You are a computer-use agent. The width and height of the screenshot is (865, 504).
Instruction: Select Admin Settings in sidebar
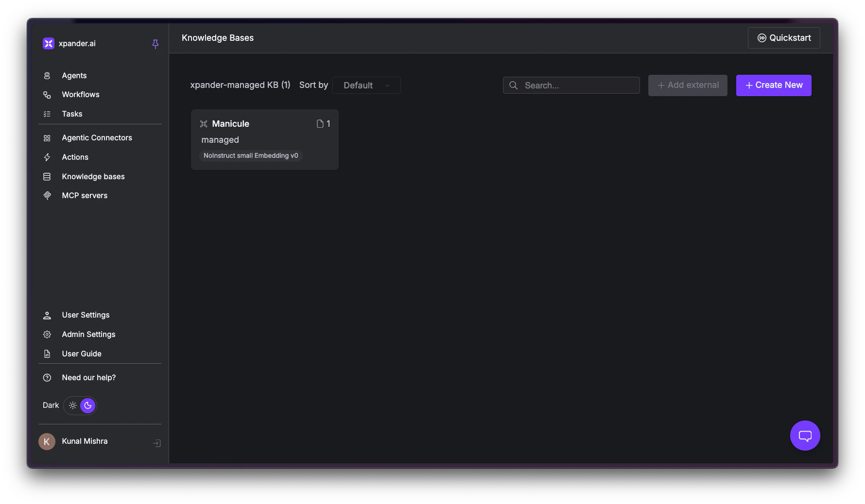(x=88, y=335)
